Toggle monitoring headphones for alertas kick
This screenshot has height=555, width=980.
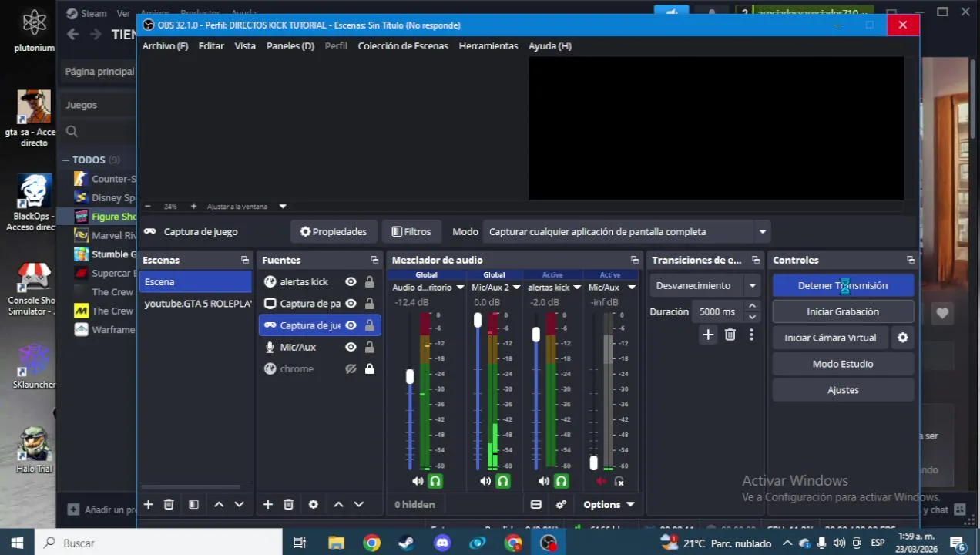(x=562, y=481)
